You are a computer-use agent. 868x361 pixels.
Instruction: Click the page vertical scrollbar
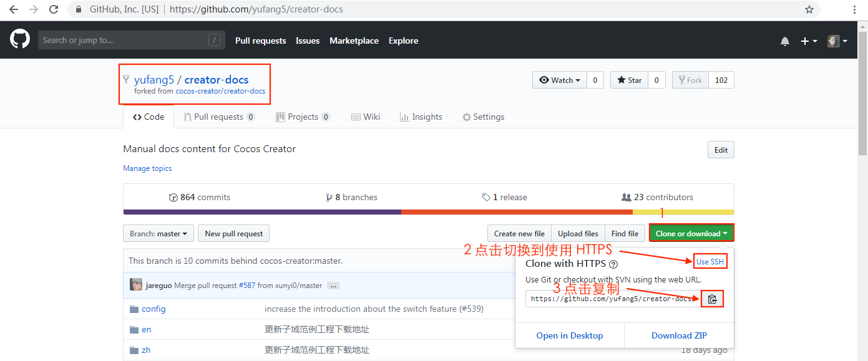[863, 94]
